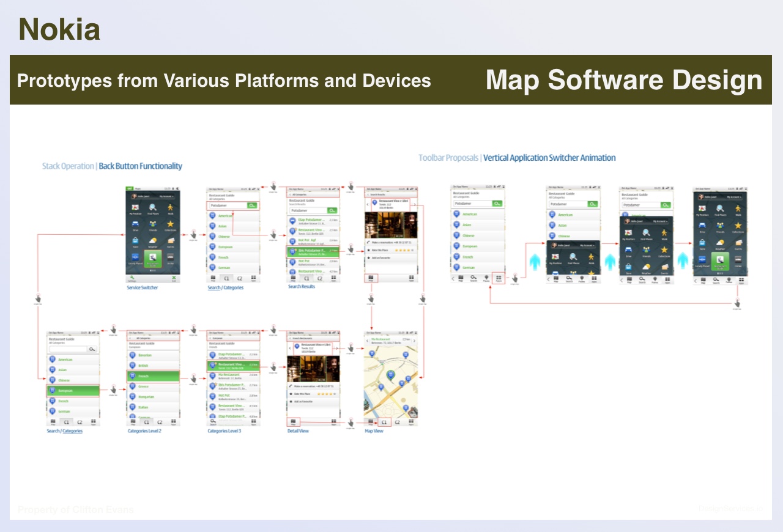Go back via All Categories arrow in Categories Level 2
Screen dimensions: 783x532
pyautogui.click(x=130, y=338)
